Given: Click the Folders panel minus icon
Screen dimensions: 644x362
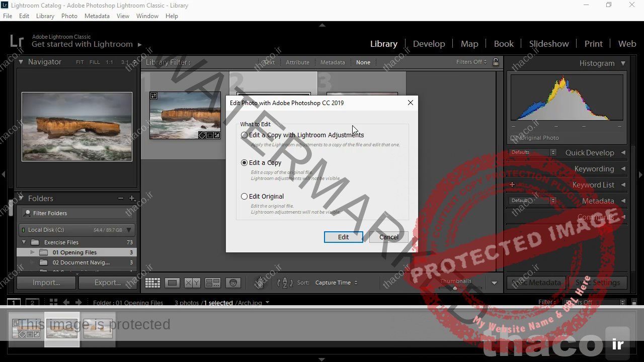Looking at the screenshot, I should pyautogui.click(x=121, y=198).
